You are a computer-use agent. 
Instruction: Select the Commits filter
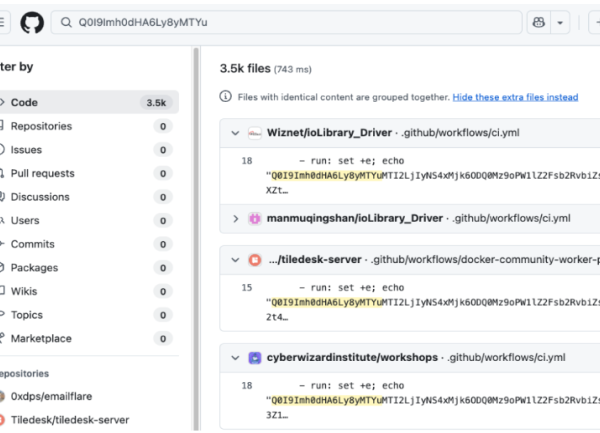pos(87,244)
